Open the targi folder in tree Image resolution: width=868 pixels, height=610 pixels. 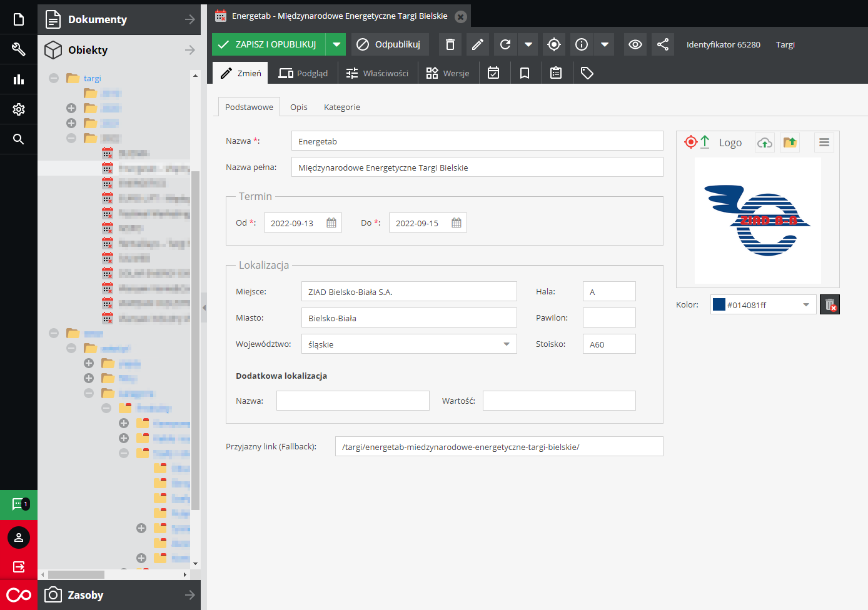(93, 78)
